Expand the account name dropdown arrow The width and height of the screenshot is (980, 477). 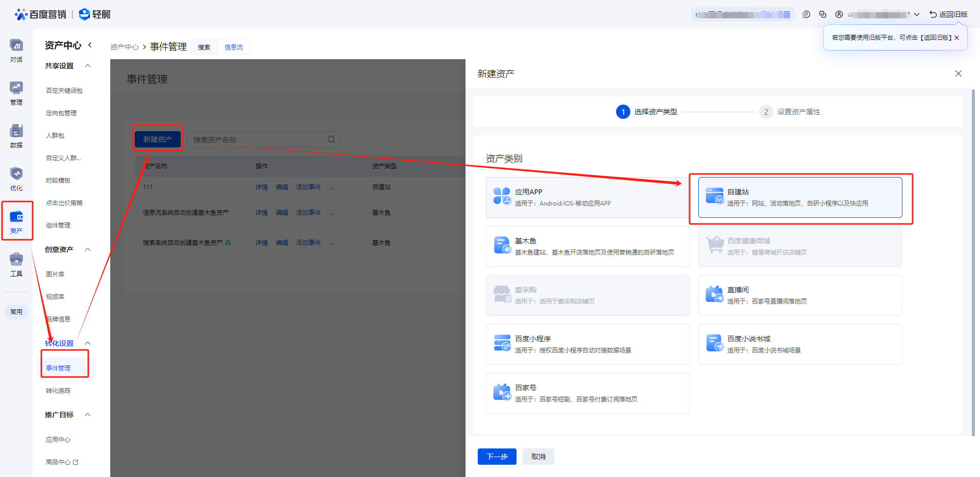tap(917, 14)
